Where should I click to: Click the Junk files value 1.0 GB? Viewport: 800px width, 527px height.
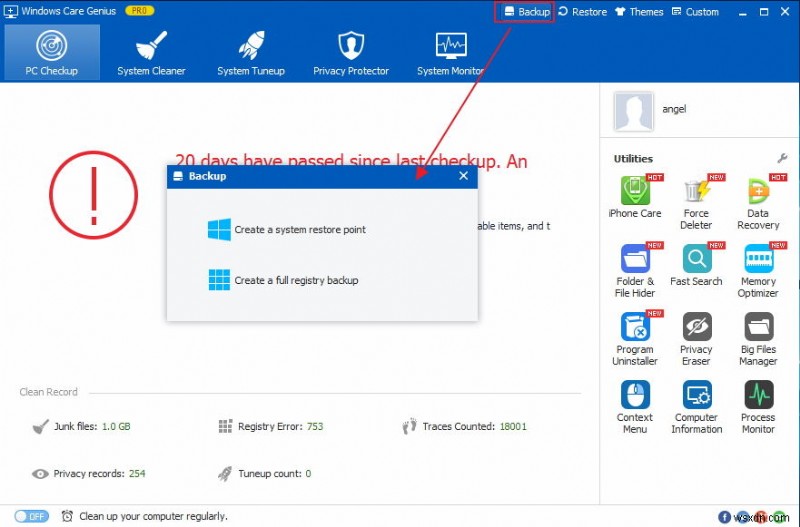pos(116,426)
